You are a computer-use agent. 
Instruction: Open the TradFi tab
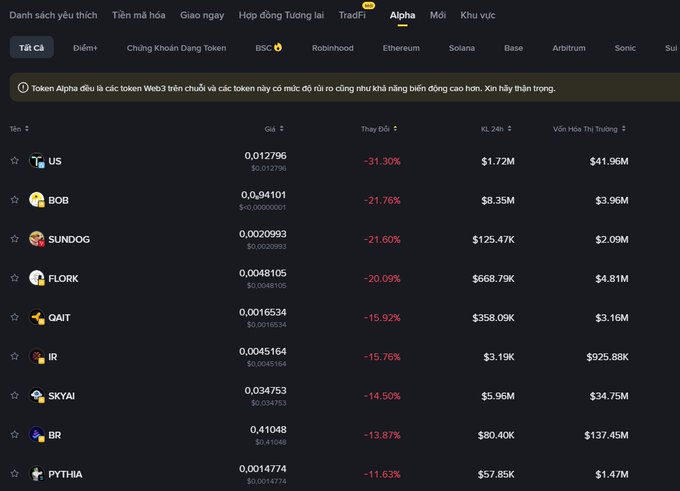click(352, 15)
